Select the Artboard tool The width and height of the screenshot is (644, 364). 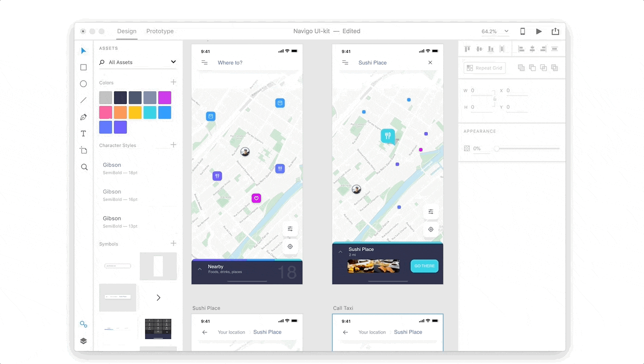click(x=83, y=150)
